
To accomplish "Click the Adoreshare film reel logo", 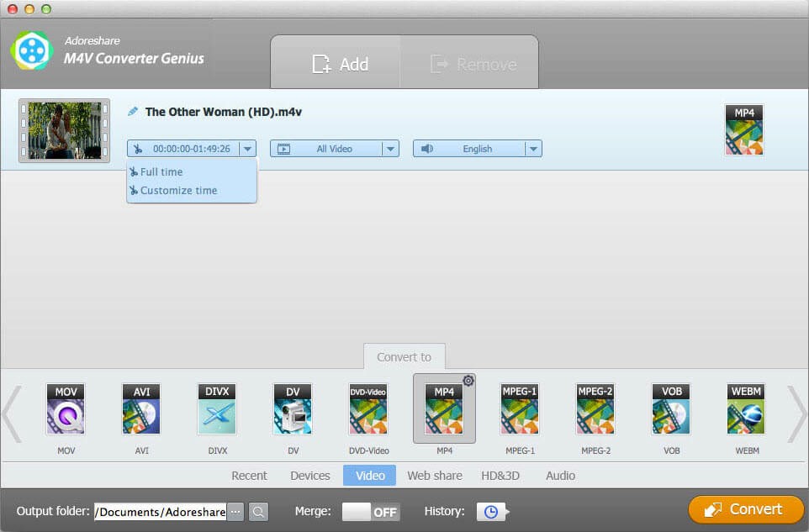I will point(32,50).
